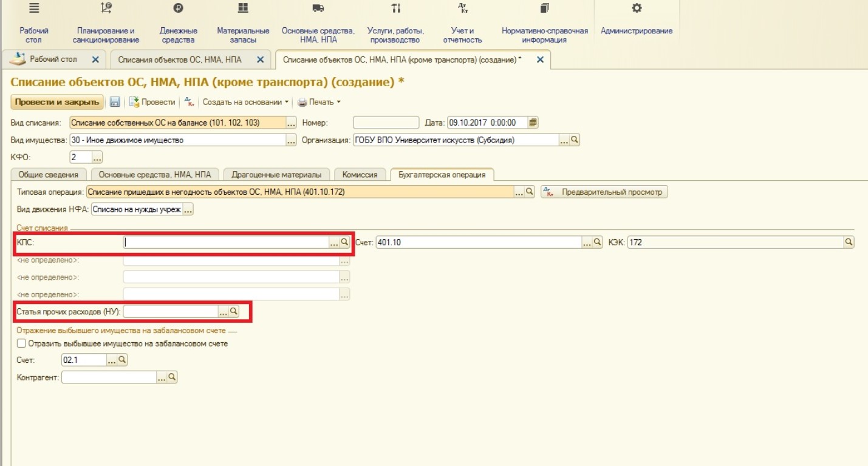Open the Рабочий стол section
868x466 pixels.
point(34,24)
